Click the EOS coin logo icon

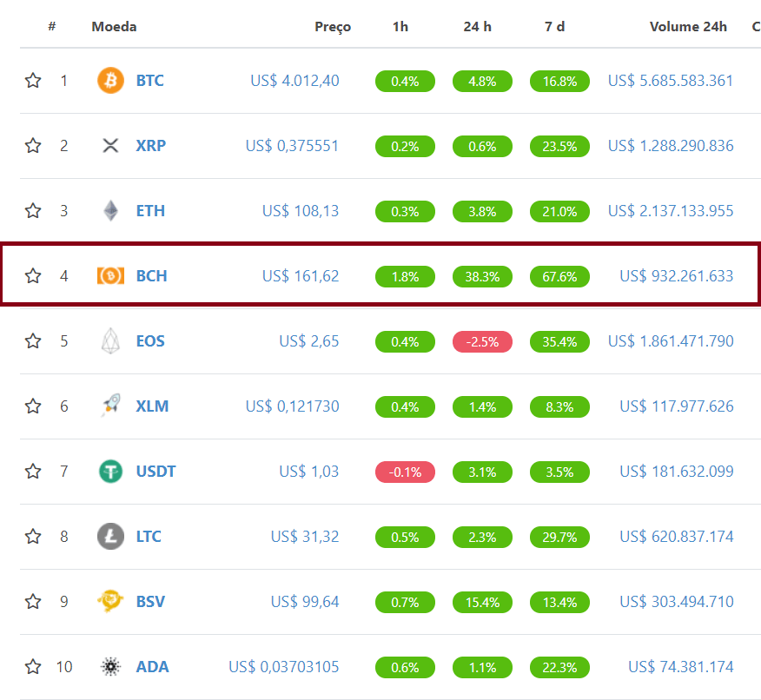coord(110,341)
